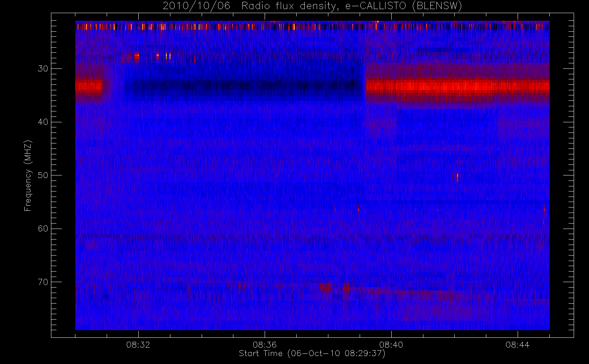The width and height of the screenshot is (589, 364).
Task: Click the 70 frequency tick label
Action: tap(43, 282)
